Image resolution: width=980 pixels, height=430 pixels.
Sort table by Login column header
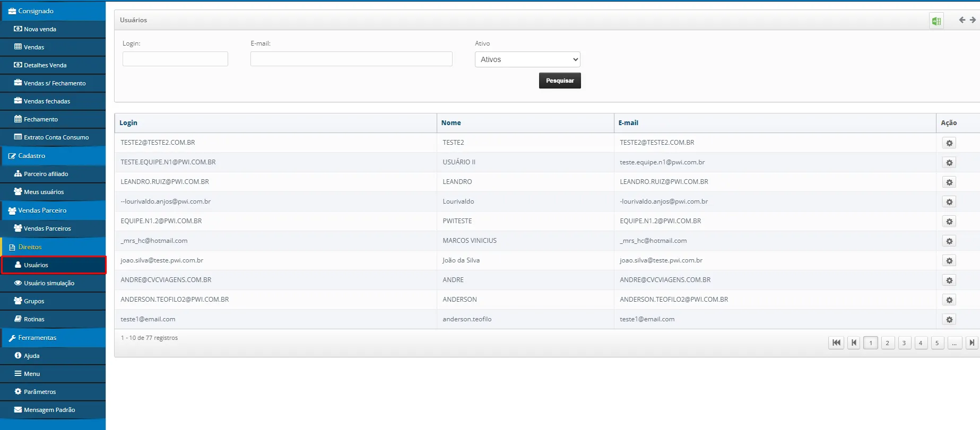coord(128,123)
